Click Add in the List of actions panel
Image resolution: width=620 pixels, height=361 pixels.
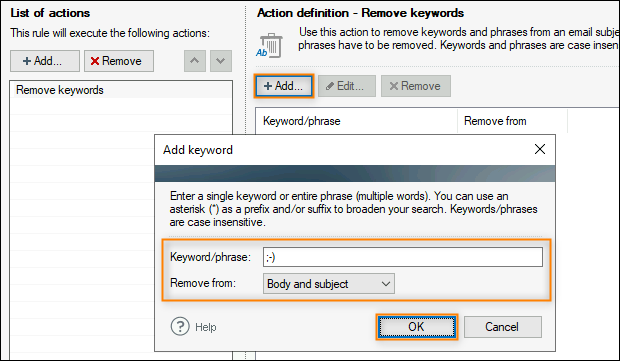click(x=45, y=61)
